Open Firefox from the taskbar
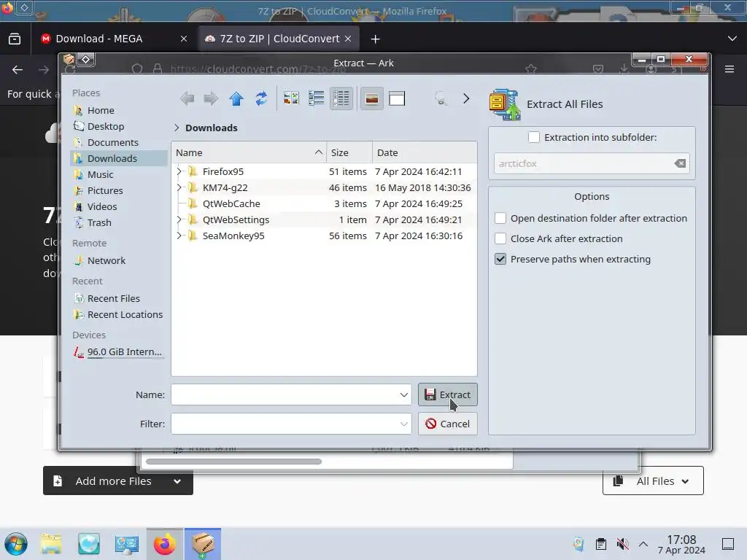747x560 pixels. [x=164, y=544]
